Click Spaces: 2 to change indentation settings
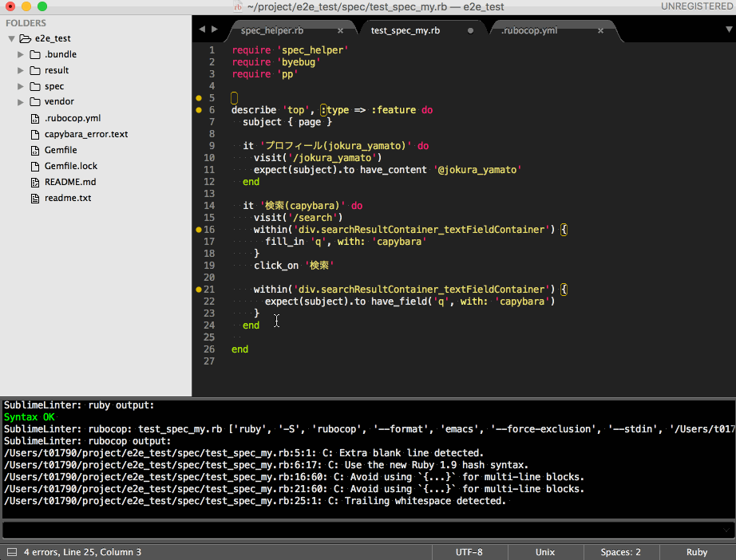The height and width of the screenshot is (560, 736). pos(619,551)
